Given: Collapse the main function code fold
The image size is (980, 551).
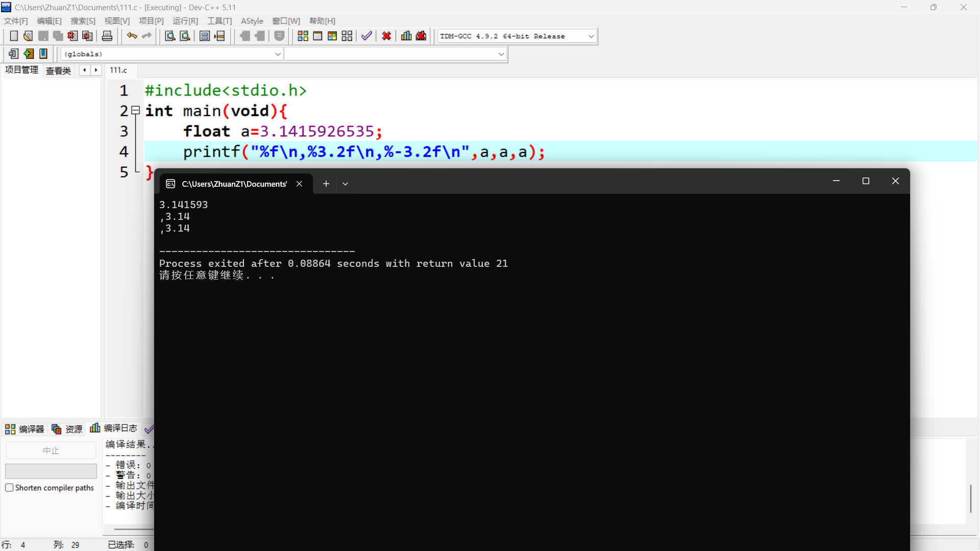Looking at the screenshot, I should pyautogui.click(x=136, y=110).
